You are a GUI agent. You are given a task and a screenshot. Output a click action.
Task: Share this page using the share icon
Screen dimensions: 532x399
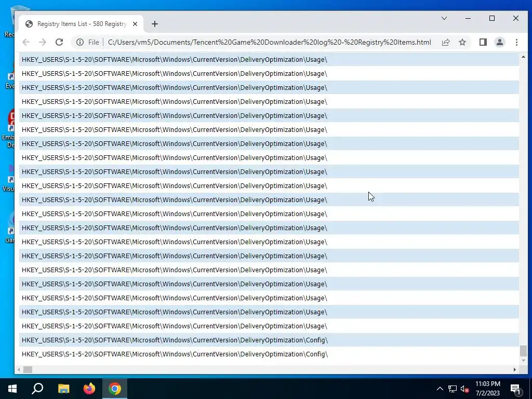coord(445,42)
